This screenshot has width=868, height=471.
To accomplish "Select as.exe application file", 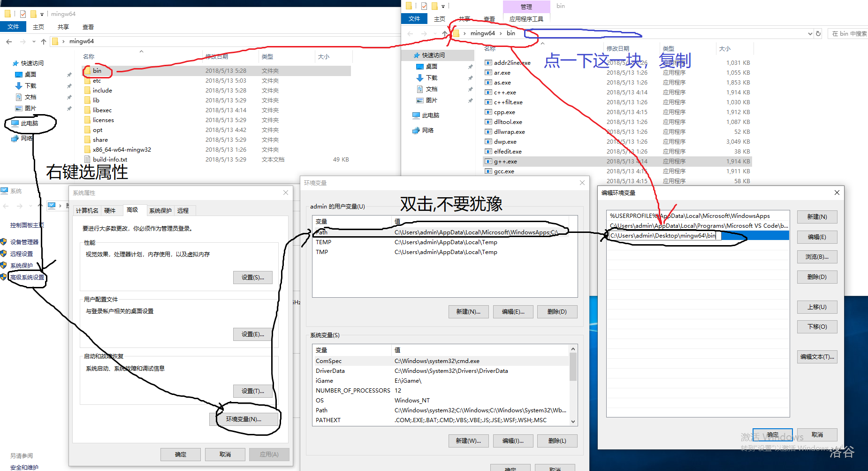I will pyautogui.click(x=502, y=83).
